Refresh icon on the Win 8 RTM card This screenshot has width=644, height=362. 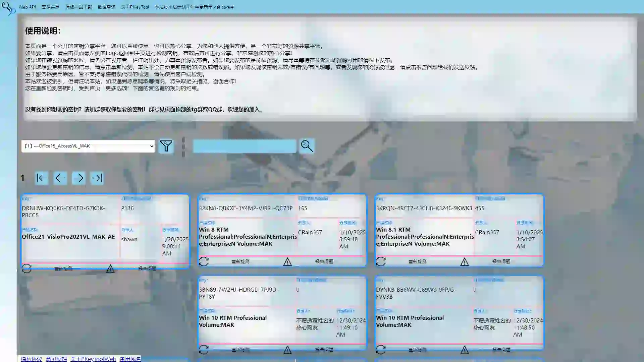coord(204,261)
